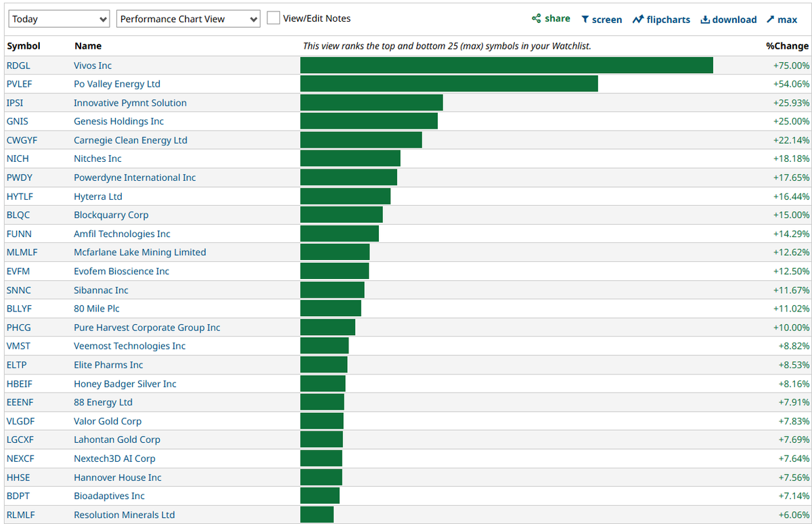Screen dimensions: 812x524
Task: Click the green RDGL performance bar
Action: (x=507, y=65)
